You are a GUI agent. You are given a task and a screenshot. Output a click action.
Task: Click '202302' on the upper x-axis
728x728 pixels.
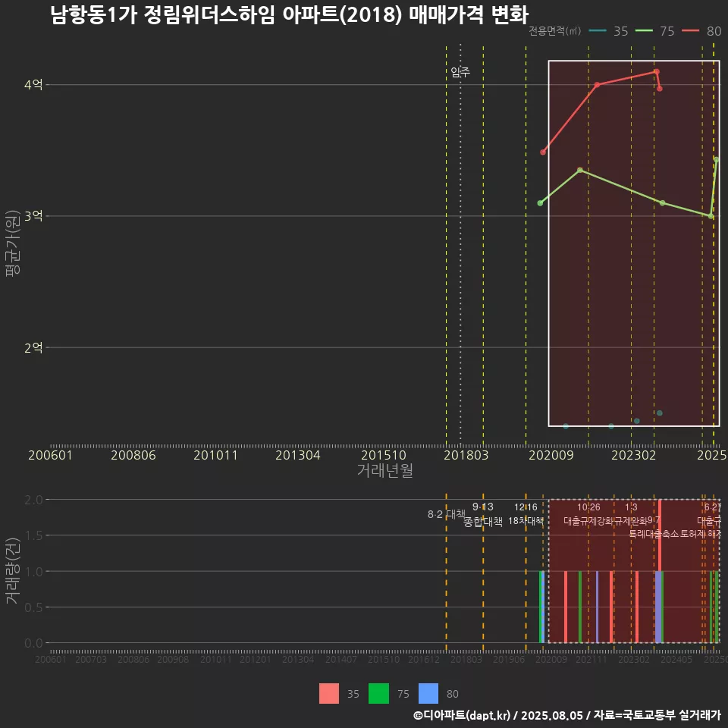634,455
